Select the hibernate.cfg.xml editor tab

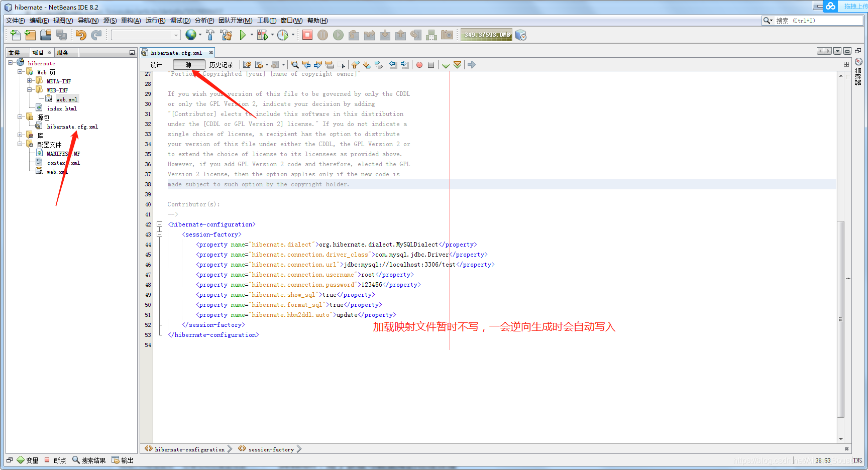coord(176,53)
